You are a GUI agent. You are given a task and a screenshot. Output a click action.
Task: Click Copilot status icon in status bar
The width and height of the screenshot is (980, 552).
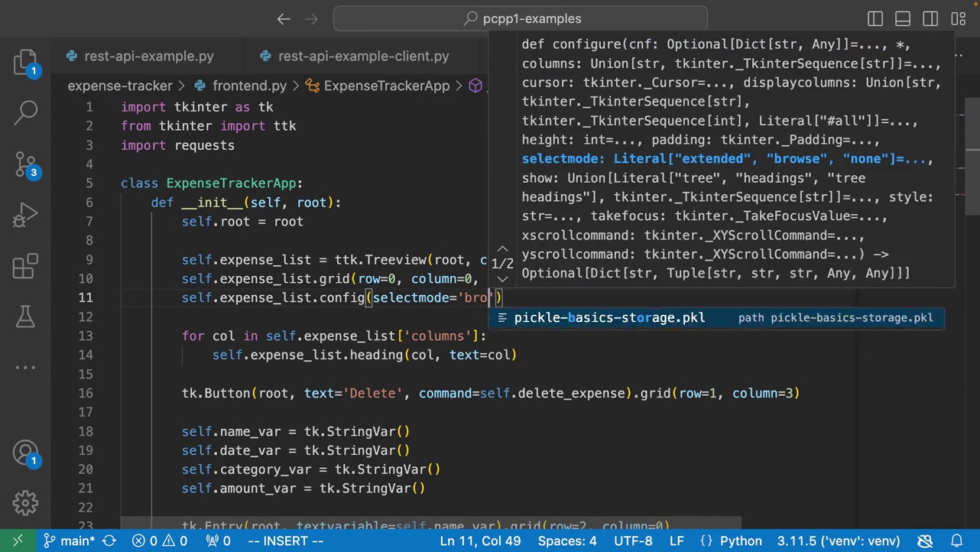pyautogui.click(x=926, y=541)
